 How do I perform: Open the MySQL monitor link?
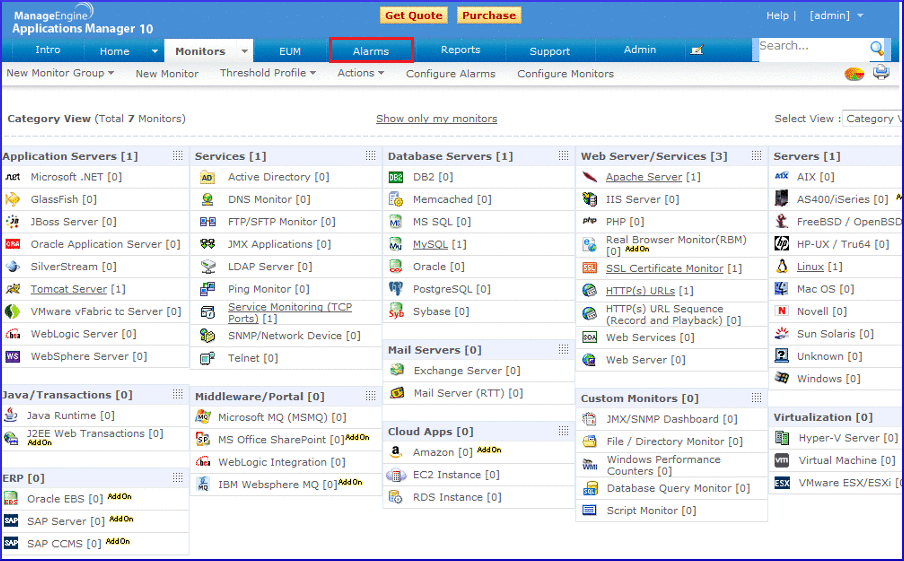pyautogui.click(x=430, y=244)
